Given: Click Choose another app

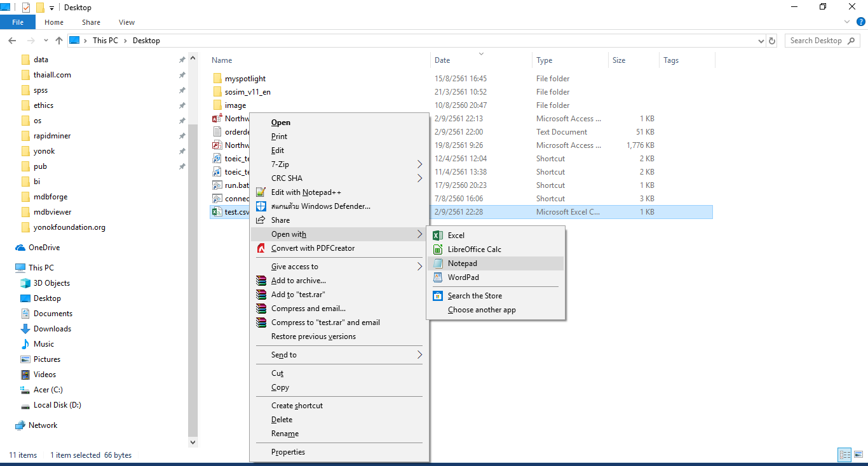Looking at the screenshot, I should 481,310.
